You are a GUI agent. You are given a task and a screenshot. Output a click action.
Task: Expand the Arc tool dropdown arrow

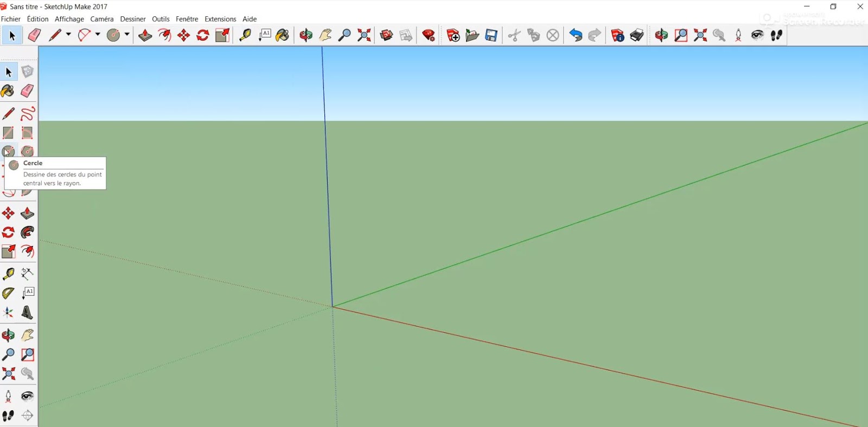pos(98,35)
